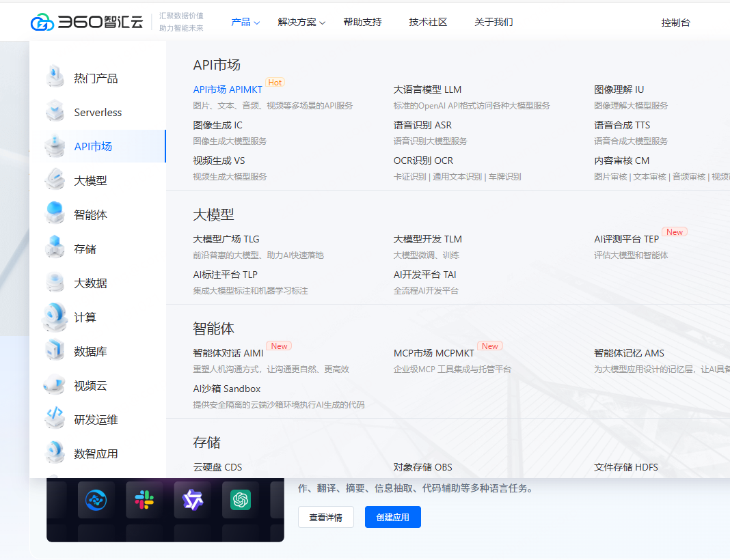Screen dimensions: 730x560
Task: Open 大模型开发 TLM product link
Action: point(427,239)
